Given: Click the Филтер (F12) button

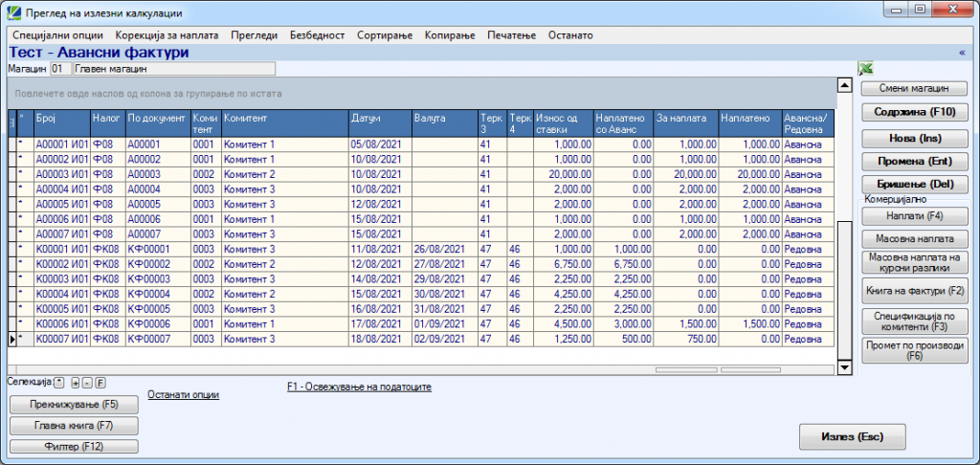Looking at the screenshot, I should point(75,446).
